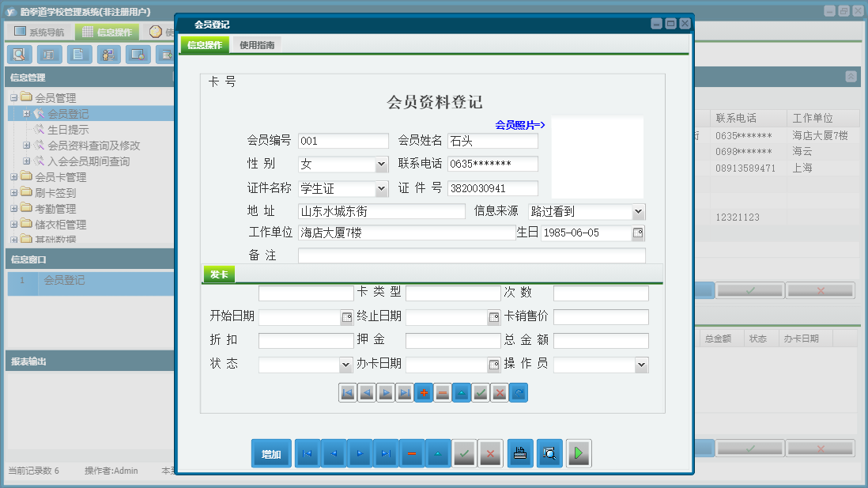868x488 pixels.
Task: Click the report list icon in the toolbar
Action: [x=49, y=55]
